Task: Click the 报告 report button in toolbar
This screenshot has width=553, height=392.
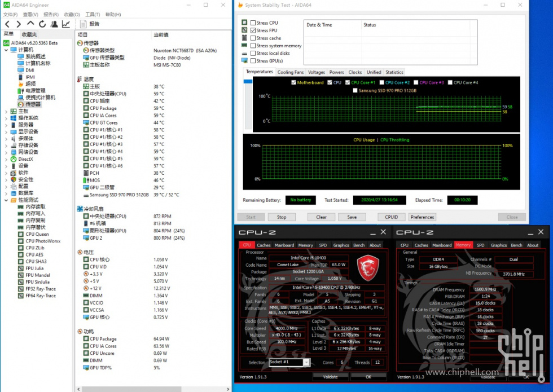Action: [90, 24]
